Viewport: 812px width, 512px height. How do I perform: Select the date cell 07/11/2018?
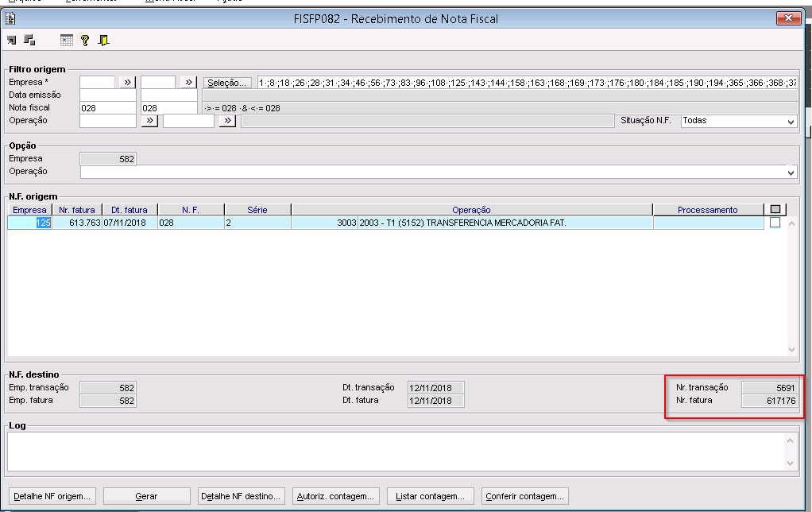pyautogui.click(x=130, y=223)
